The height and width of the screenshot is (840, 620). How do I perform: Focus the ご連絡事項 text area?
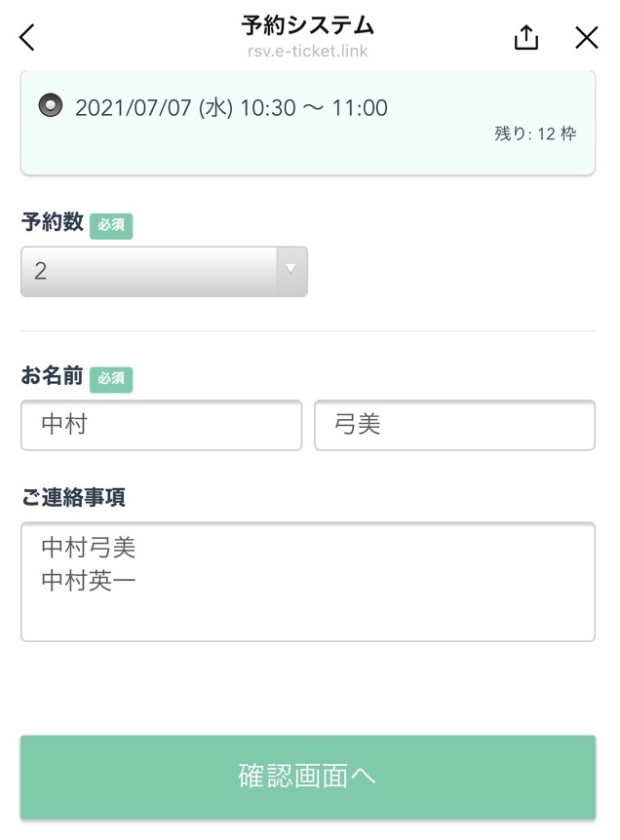coord(308,581)
